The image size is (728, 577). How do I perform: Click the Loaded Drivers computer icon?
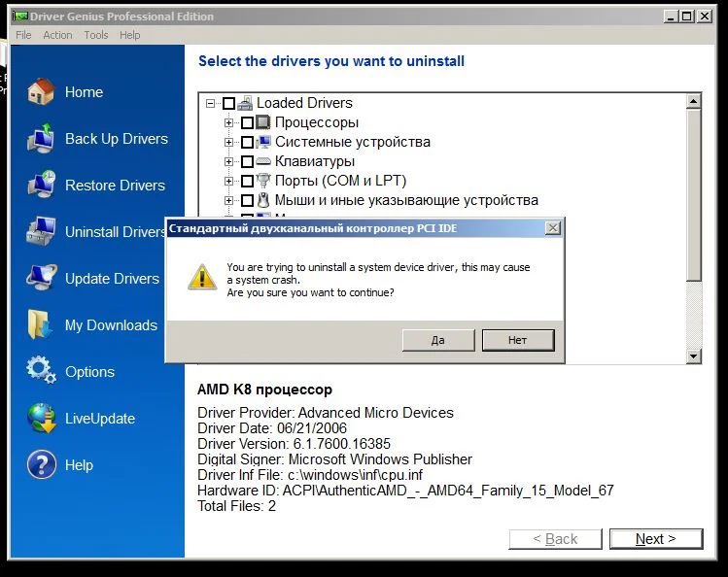pyautogui.click(x=245, y=103)
